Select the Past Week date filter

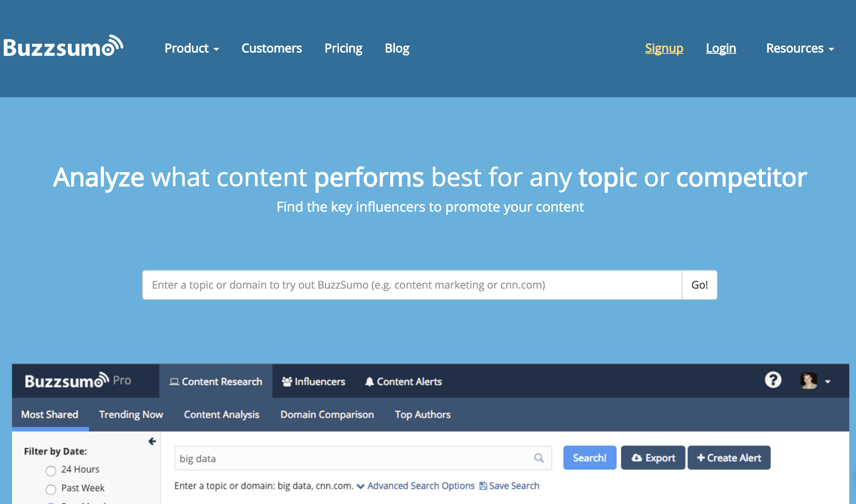(x=51, y=489)
